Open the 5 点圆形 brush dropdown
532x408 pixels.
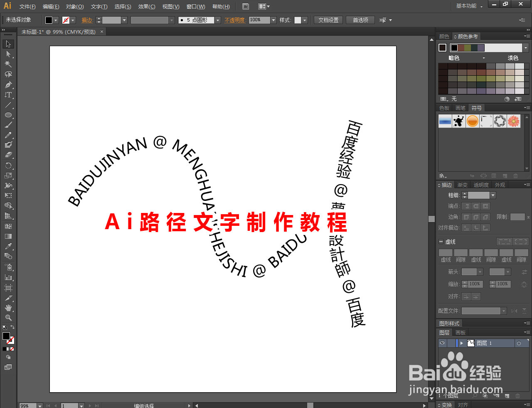pyautogui.click(x=218, y=20)
